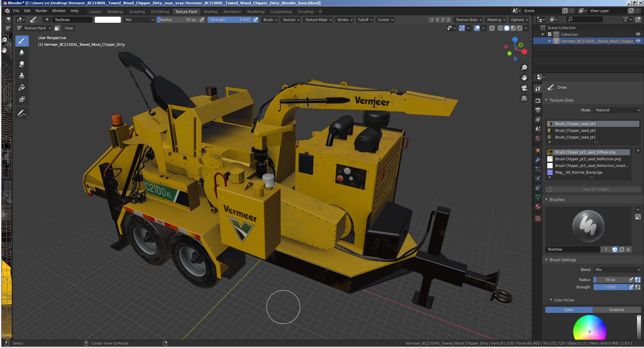The height and width of the screenshot is (348, 644).
Task: Select the Clone stamp tool
Action: coord(22,76)
